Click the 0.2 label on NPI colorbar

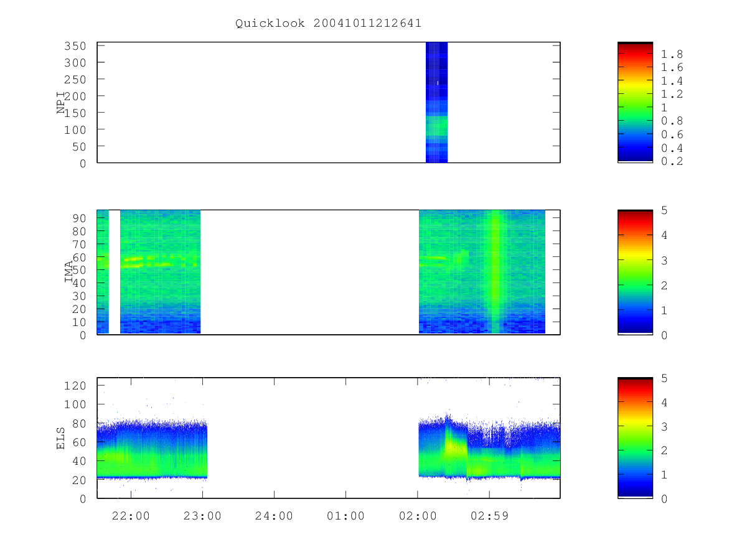[672, 162]
